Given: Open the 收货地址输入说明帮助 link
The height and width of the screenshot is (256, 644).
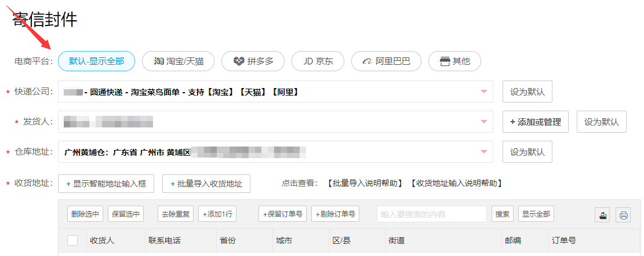Looking at the screenshot, I should click(456, 184).
